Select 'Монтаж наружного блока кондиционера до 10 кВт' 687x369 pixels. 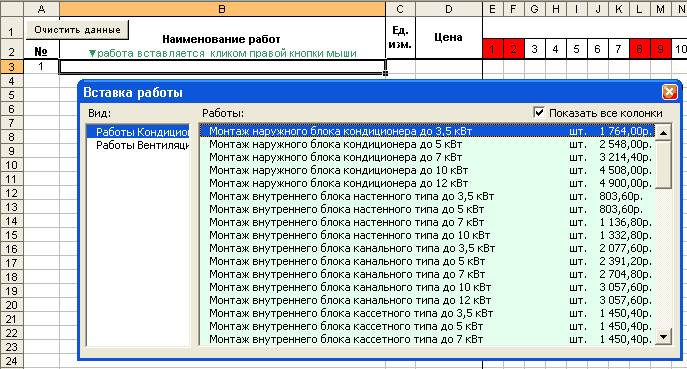click(428, 170)
